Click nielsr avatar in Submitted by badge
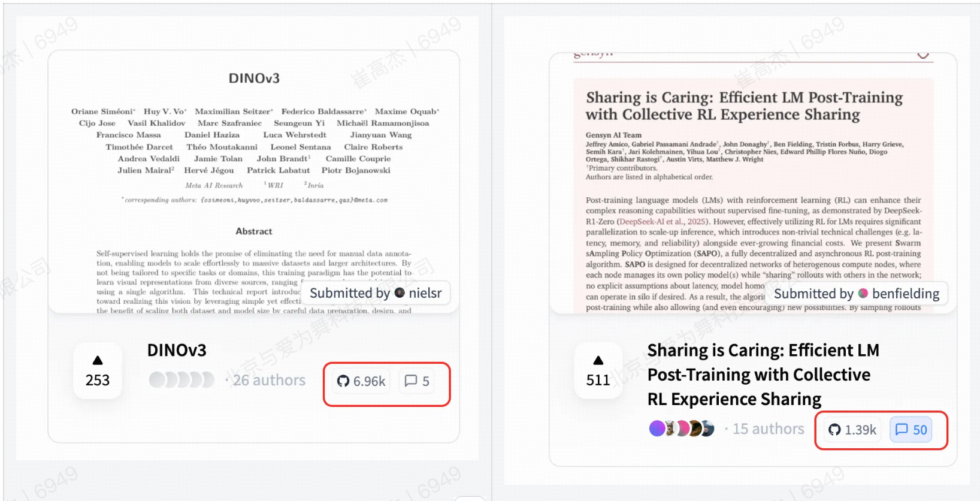The height and width of the screenshot is (501, 980). pos(400,292)
